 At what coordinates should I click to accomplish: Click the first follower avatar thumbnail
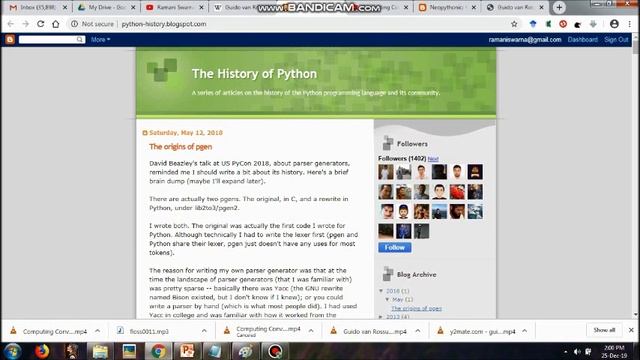pyautogui.click(x=386, y=172)
